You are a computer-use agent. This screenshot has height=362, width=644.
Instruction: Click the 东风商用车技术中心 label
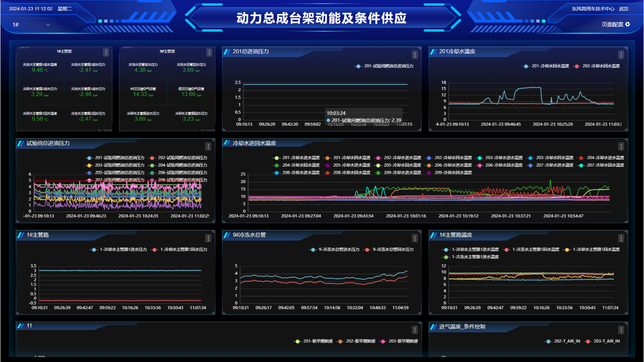593,9
